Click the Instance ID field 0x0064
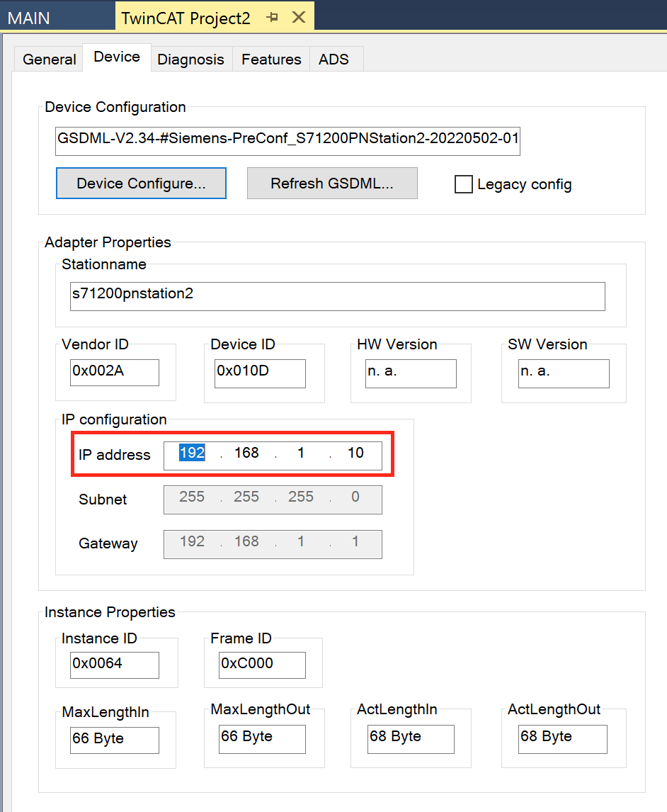 tap(115, 665)
